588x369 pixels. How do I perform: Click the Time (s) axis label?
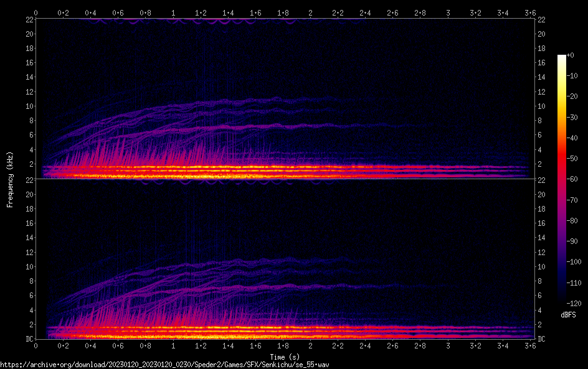coord(285,357)
